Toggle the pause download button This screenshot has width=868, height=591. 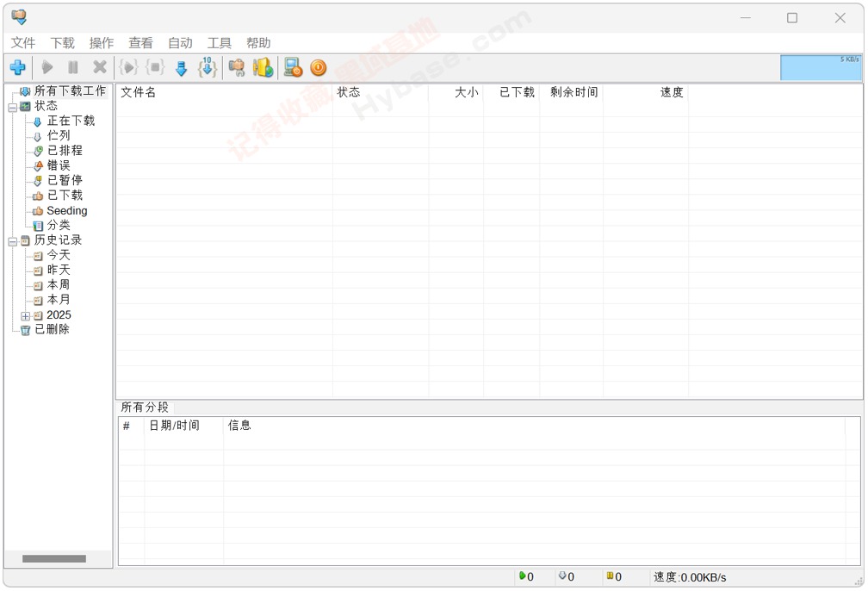[73, 67]
